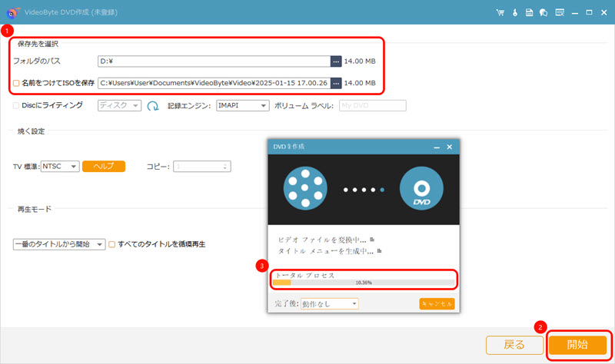The height and width of the screenshot is (364, 615).
Task: Enable the Disc writing checkbox
Action: click(16, 105)
